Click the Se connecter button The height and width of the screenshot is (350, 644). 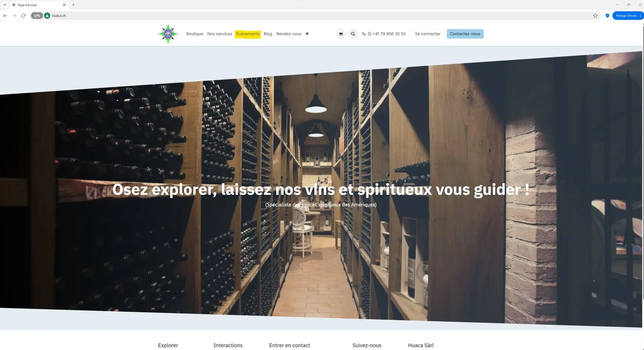[427, 34]
